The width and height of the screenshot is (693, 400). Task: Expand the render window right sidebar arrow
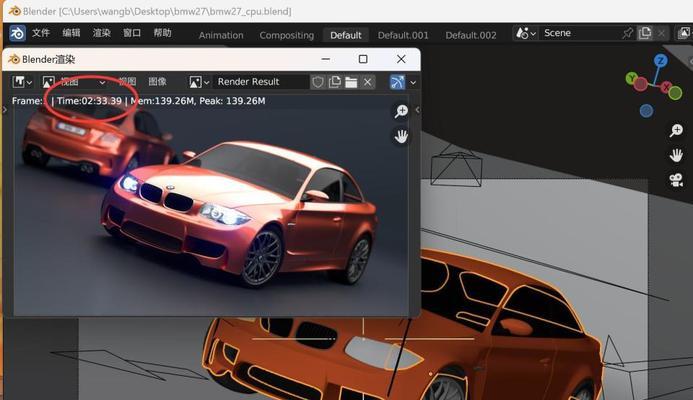point(417,110)
